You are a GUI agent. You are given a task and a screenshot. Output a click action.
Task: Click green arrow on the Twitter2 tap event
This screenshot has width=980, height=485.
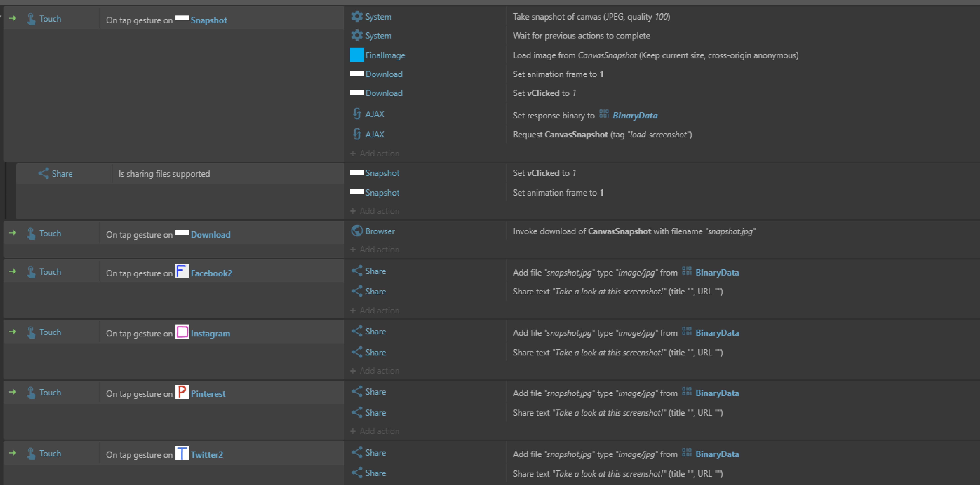pyautogui.click(x=13, y=453)
